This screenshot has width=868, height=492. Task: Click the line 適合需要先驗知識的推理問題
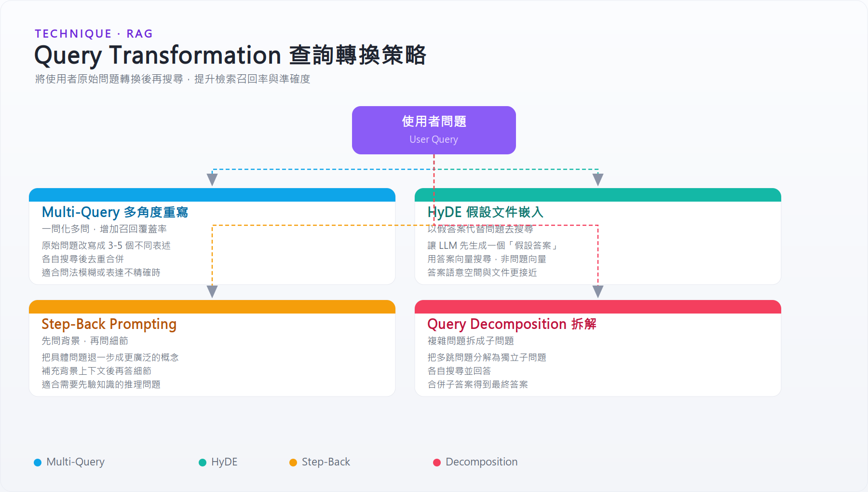(x=101, y=384)
